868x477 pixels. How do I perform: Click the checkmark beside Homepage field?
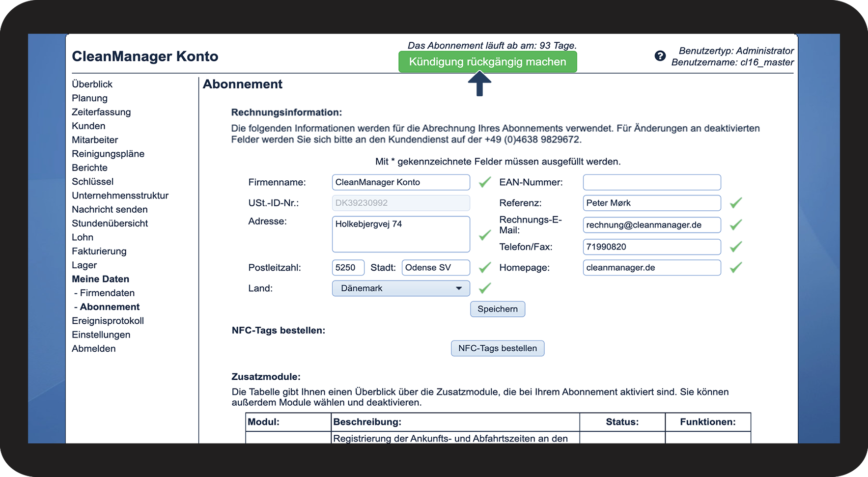click(x=735, y=268)
